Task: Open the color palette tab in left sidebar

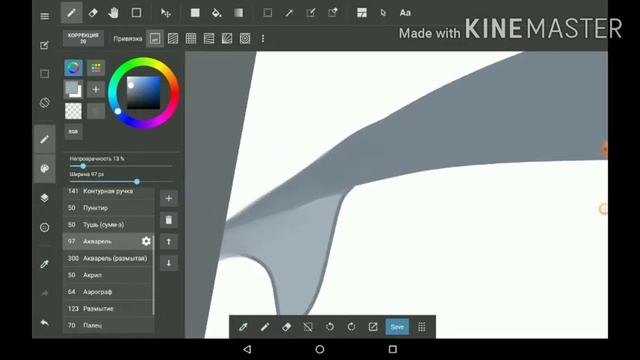Action: [x=44, y=169]
